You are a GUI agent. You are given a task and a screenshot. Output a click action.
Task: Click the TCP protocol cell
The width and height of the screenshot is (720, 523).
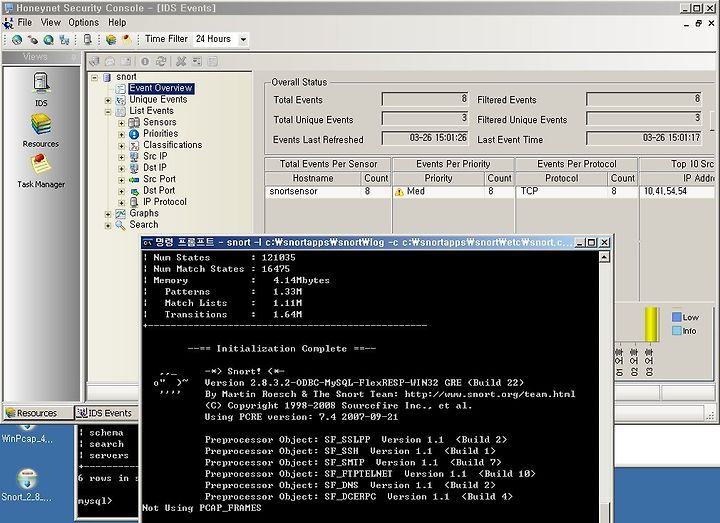click(x=562, y=191)
